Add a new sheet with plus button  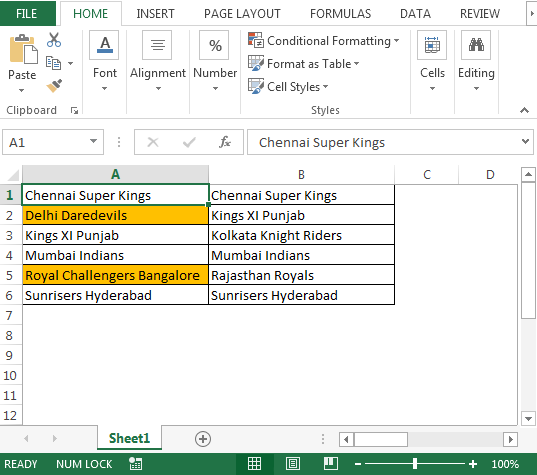point(203,439)
